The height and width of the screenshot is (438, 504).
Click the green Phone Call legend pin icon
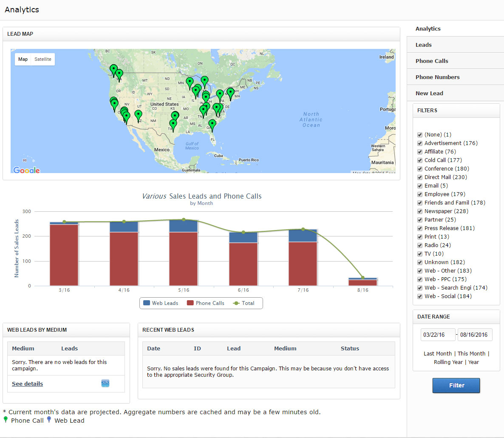pyautogui.click(x=6, y=420)
